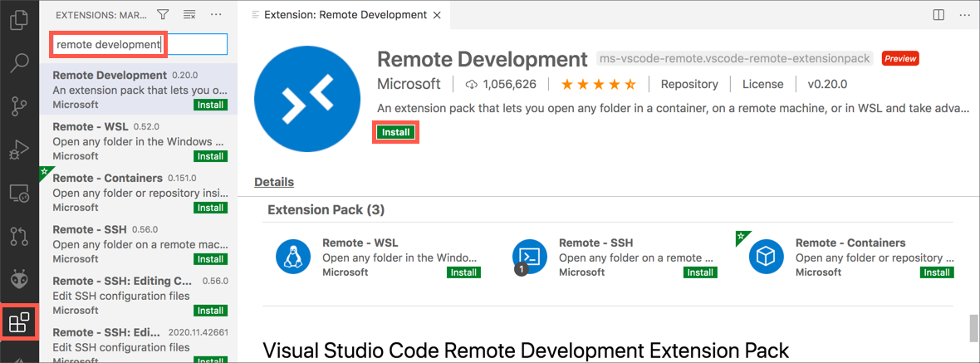This screenshot has height=363, width=980.
Task: Open the Run and Debug view
Action: pos(19,150)
